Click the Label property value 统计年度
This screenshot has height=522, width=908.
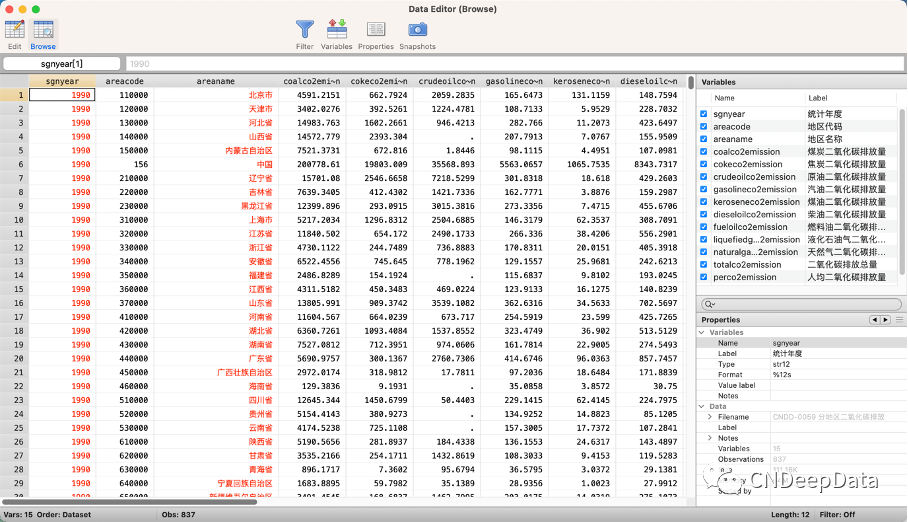786,354
